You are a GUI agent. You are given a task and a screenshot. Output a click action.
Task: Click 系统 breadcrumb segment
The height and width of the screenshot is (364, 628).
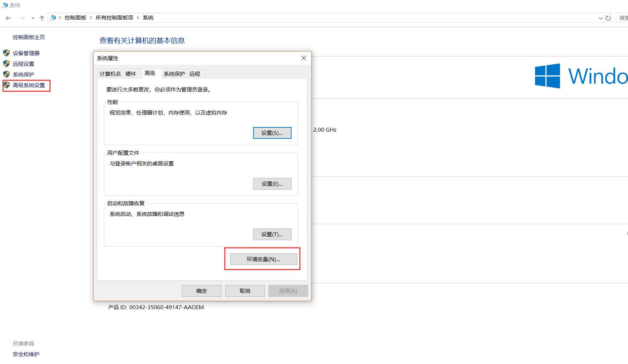(148, 18)
